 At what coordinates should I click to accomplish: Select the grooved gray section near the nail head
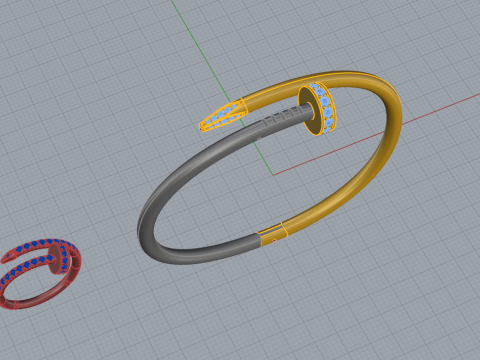283,117
